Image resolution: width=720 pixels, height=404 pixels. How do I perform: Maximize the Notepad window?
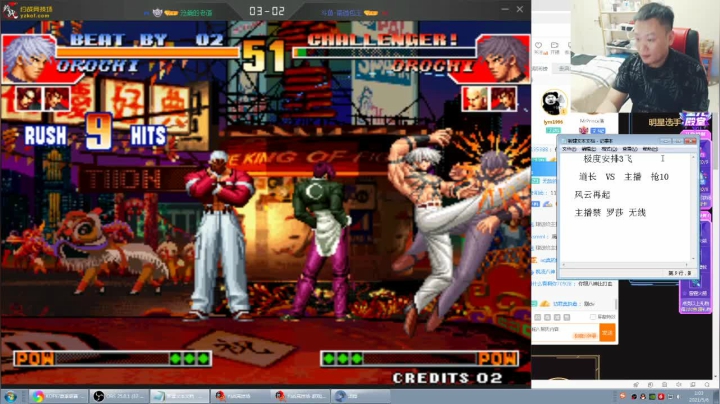[679, 141]
